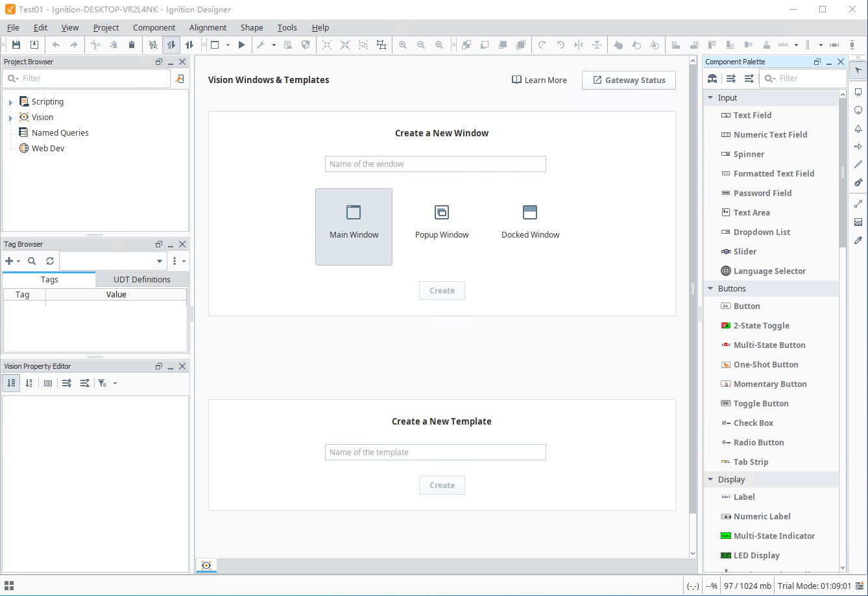The width and height of the screenshot is (868, 596).
Task: Click the Name of the window field
Action: (x=435, y=164)
